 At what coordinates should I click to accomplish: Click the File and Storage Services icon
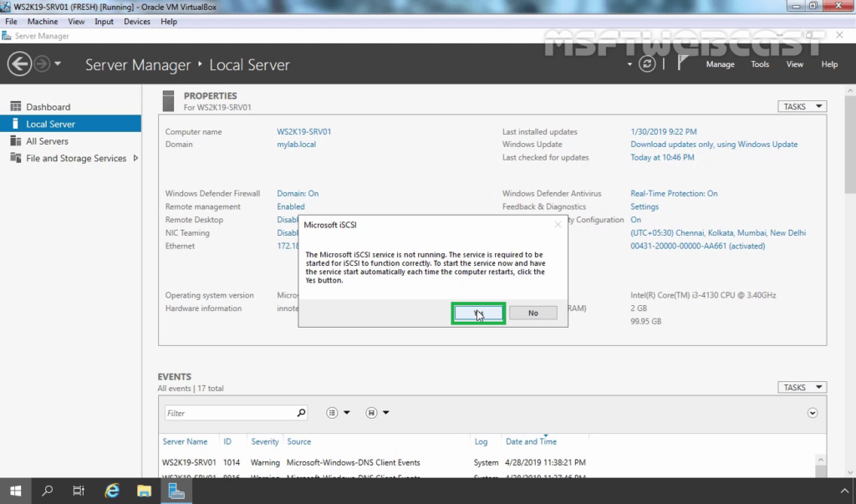15,157
